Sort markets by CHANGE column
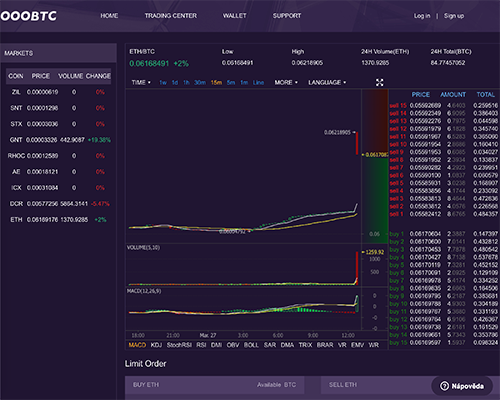 coord(98,76)
